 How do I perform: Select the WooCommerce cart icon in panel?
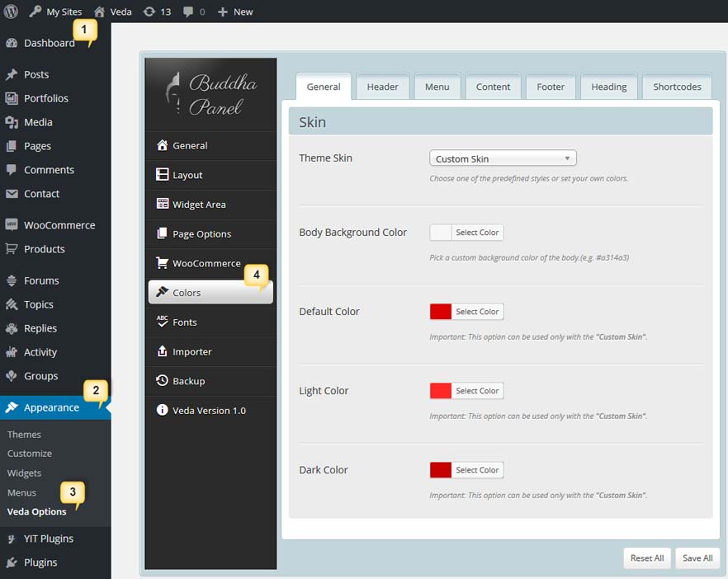(x=163, y=264)
